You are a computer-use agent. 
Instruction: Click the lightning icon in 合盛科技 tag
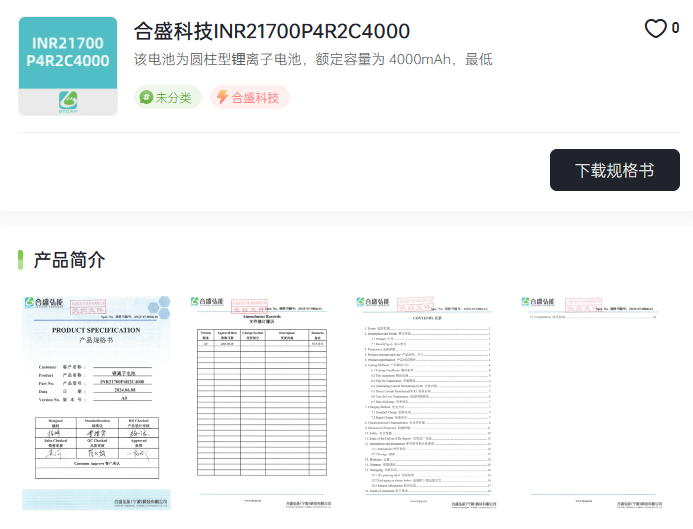tap(222, 97)
